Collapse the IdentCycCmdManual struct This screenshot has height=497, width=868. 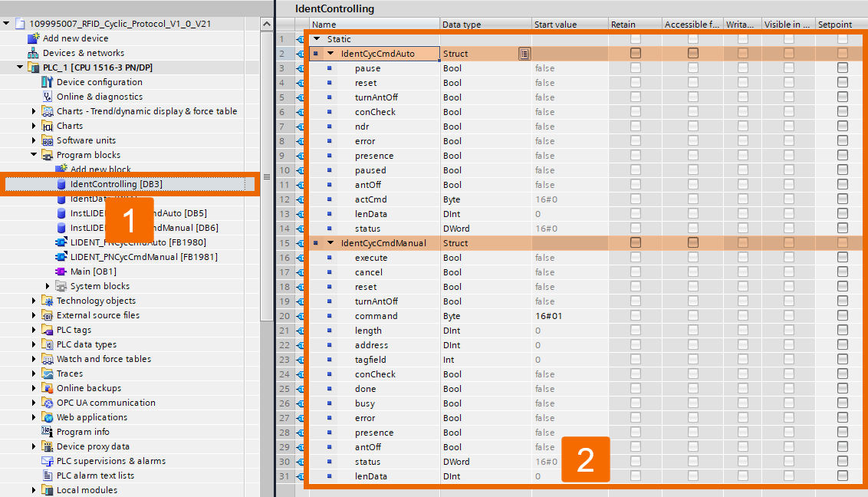[330, 242]
